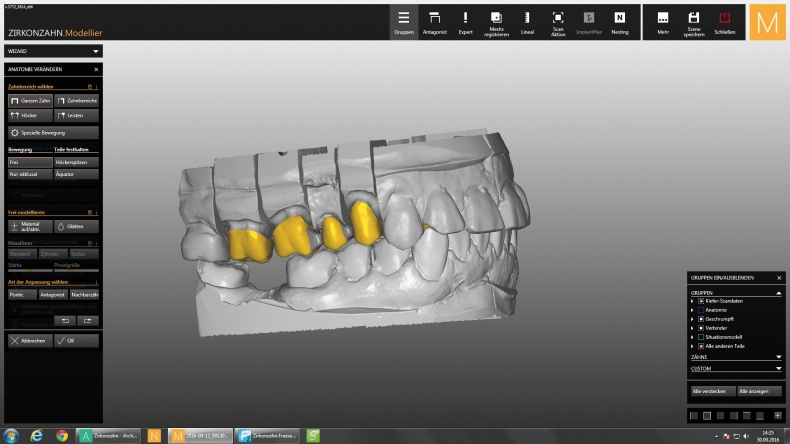
Task: Select Frei movement mode
Action: click(x=30, y=162)
